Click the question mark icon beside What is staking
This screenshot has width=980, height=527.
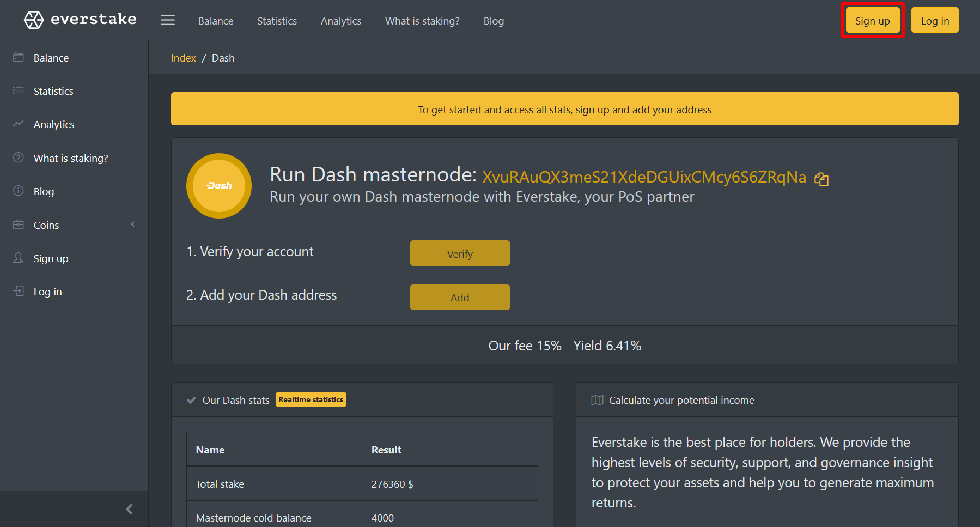(x=19, y=158)
